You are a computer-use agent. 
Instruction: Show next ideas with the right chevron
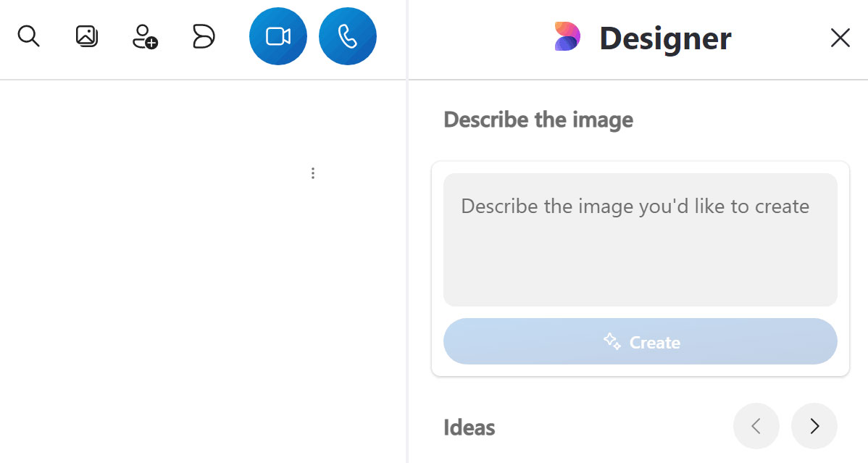click(814, 426)
